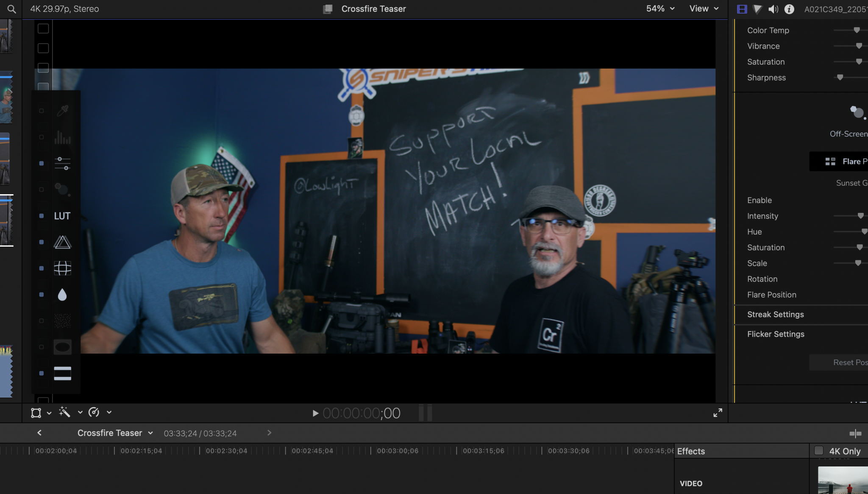The width and height of the screenshot is (868, 494).
Task: Expand the magic wand chevron menu
Action: (x=80, y=412)
